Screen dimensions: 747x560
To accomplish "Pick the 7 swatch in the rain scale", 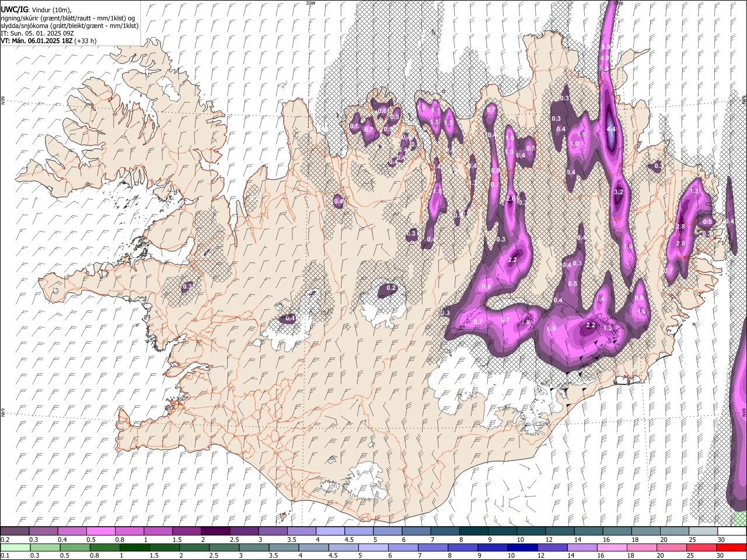I will pyautogui.click(x=433, y=547).
